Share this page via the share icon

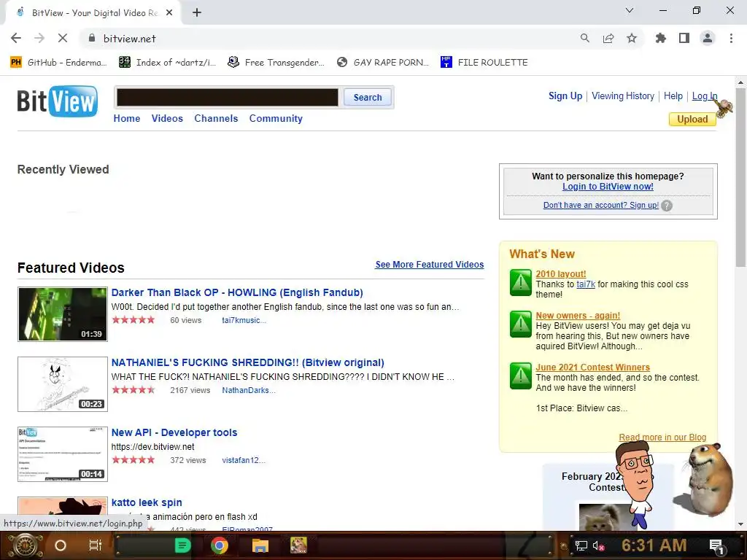(608, 38)
